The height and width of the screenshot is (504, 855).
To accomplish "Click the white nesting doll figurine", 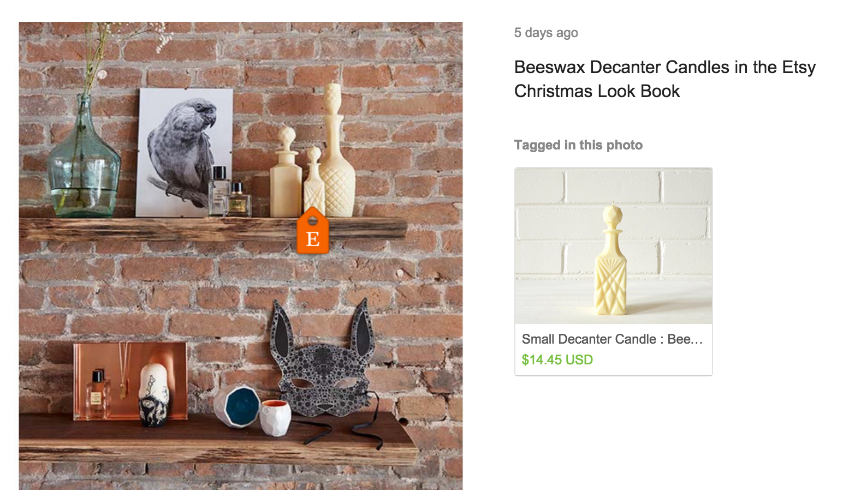I will [x=153, y=395].
